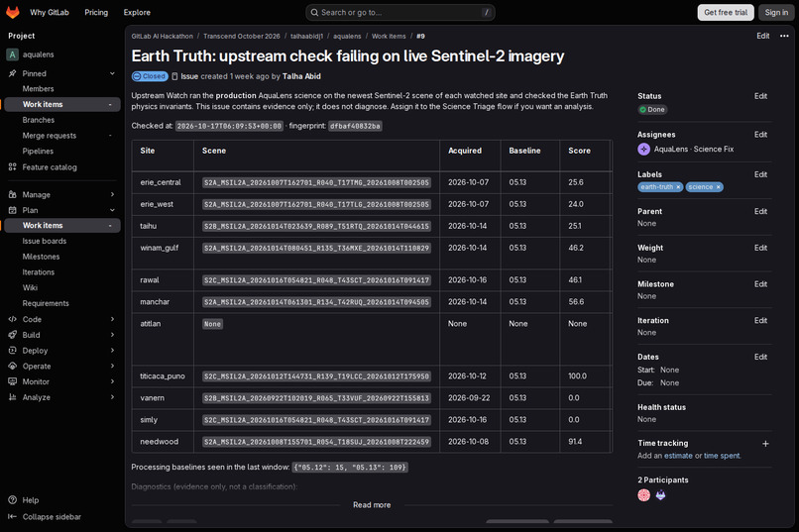Edit the Status field
The height and width of the screenshot is (532, 799).
pos(760,96)
